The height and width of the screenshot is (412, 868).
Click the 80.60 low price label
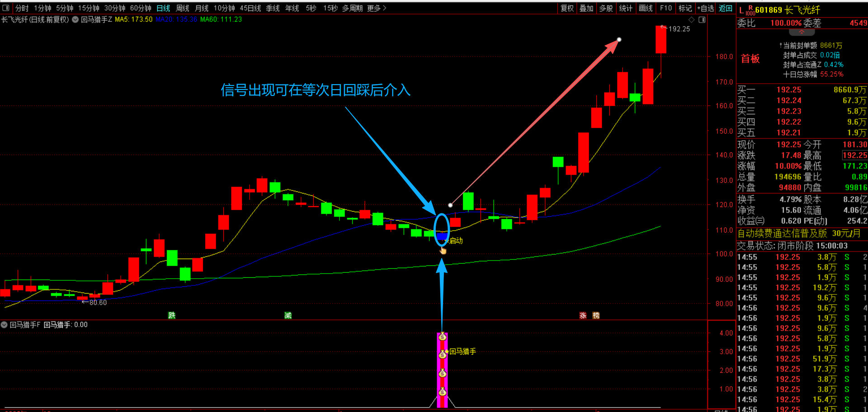coord(98,303)
